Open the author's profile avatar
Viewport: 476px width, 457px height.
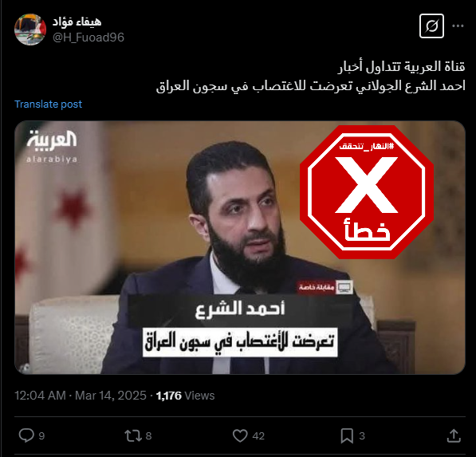pos(30,30)
